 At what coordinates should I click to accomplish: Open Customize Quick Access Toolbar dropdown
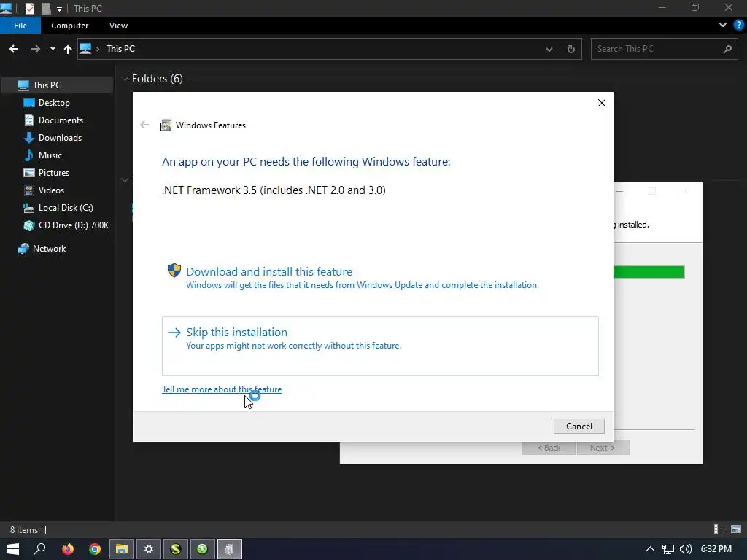[59, 9]
